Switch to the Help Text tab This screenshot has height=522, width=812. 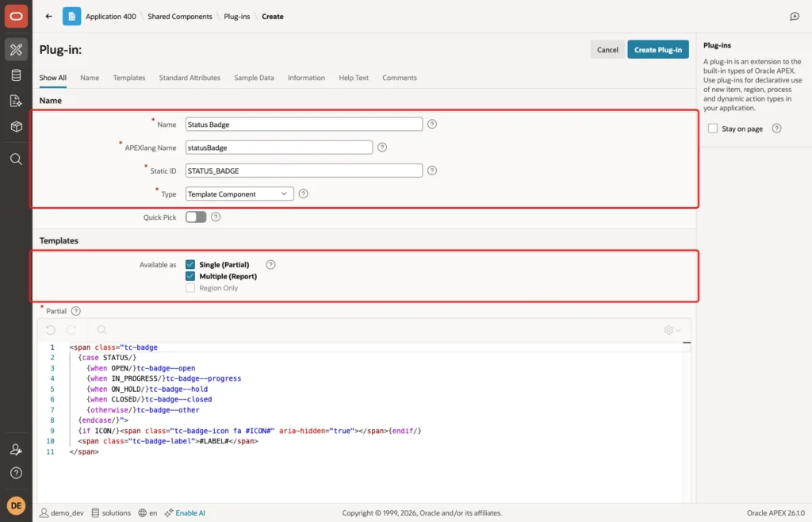[x=354, y=78]
